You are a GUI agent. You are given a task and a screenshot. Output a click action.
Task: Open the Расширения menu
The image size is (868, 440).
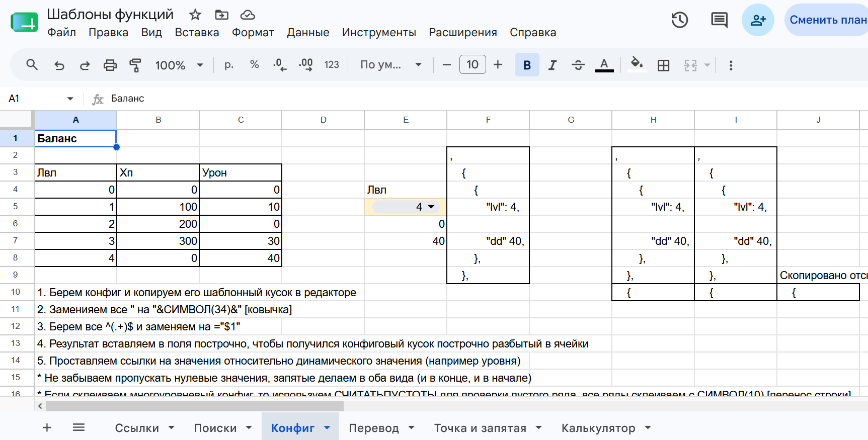(463, 33)
